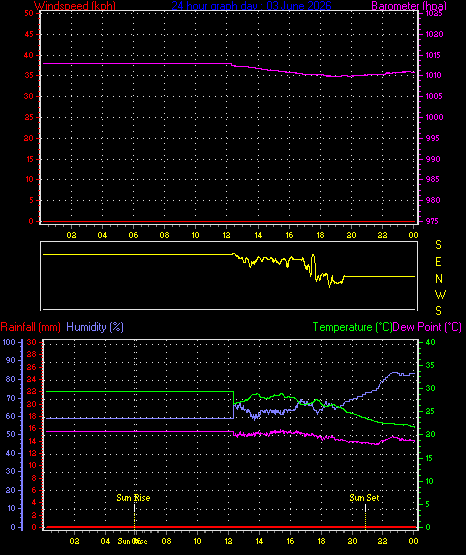Click the 70 humidity axis value
Image resolution: width=466 pixels, height=555 pixels.
point(11,398)
